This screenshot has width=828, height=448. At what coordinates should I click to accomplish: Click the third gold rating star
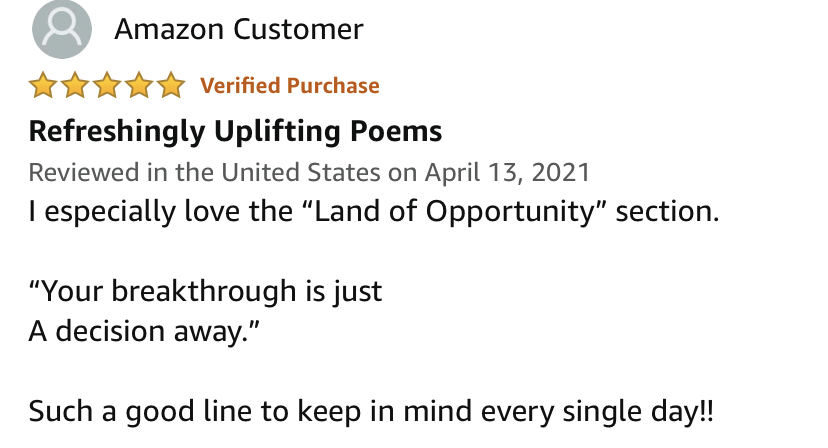(x=107, y=86)
